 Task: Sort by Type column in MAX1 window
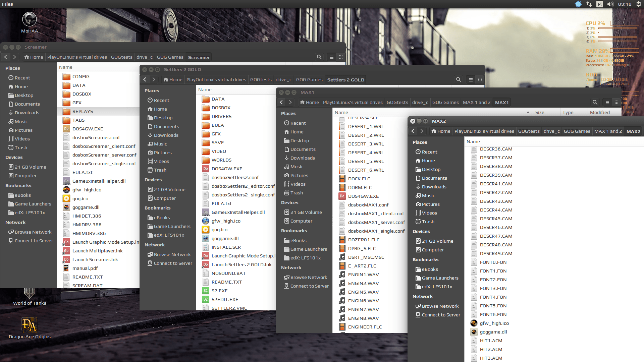[x=574, y=112]
